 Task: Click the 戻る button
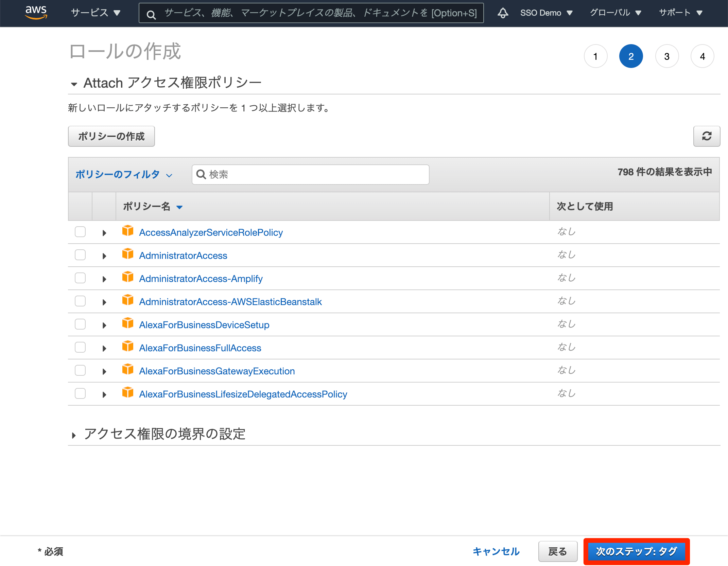pyautogui.click(x=558, y=551)
